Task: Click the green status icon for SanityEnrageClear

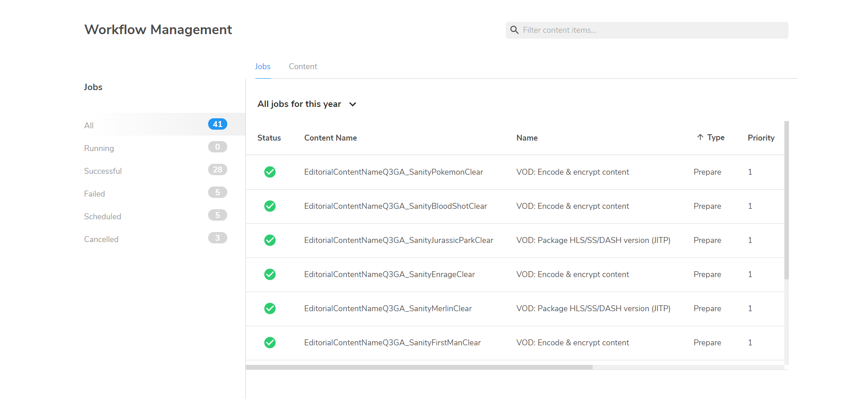Action: pyautogui.click(x=270, y=274)
